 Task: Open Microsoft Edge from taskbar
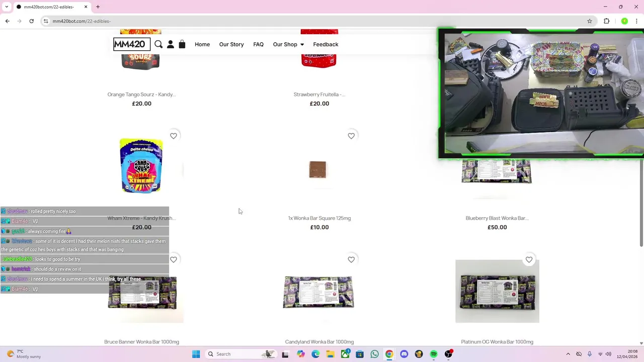(315, 354)
